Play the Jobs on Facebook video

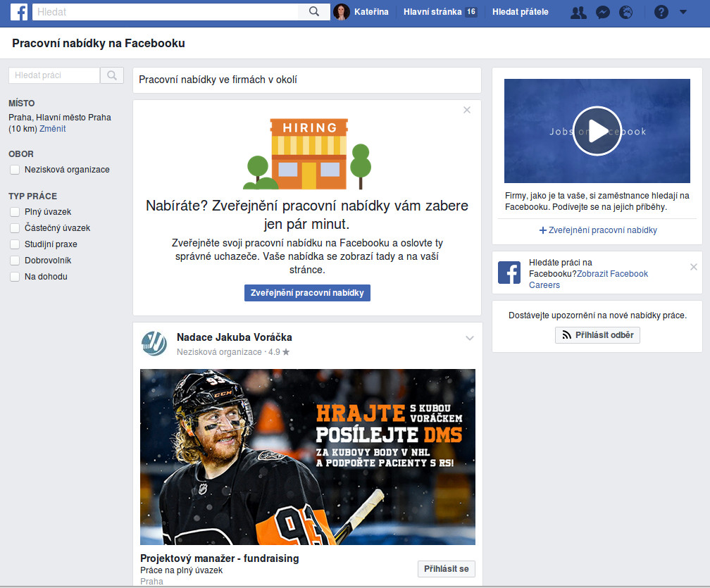597,131
